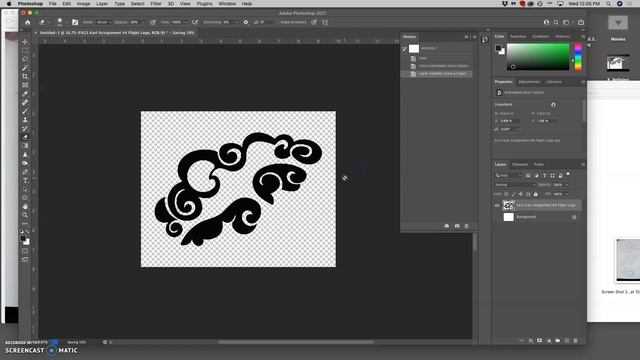Delete layer with the Layers panel trash icon

pyautogui.click(x=576, y=340)
